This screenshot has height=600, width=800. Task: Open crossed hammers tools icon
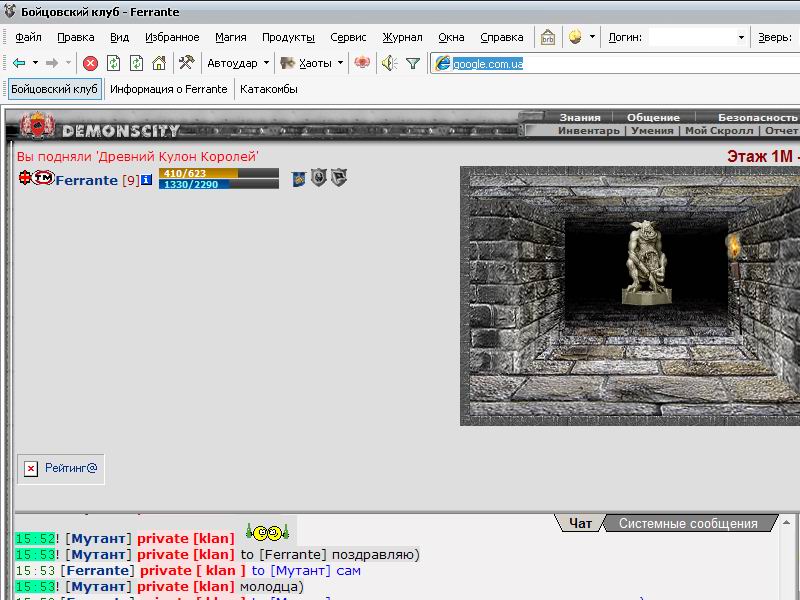click(187, 63)
